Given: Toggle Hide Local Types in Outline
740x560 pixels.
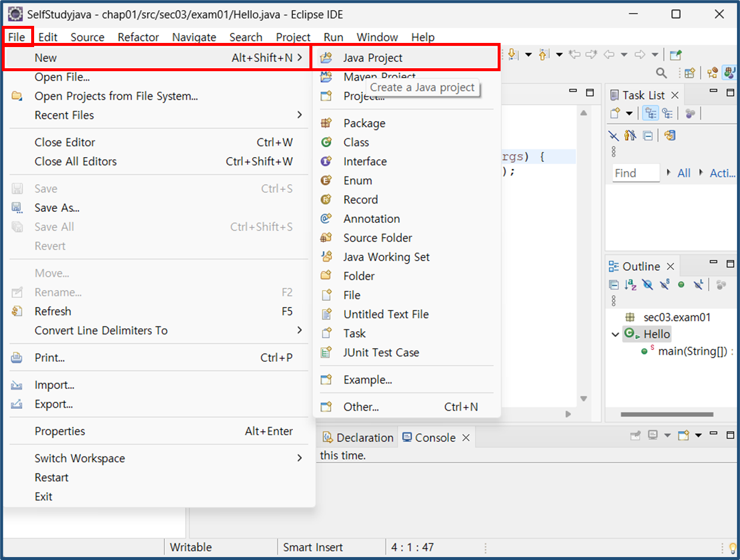Looking at the screenshot, I should (699, 285).
